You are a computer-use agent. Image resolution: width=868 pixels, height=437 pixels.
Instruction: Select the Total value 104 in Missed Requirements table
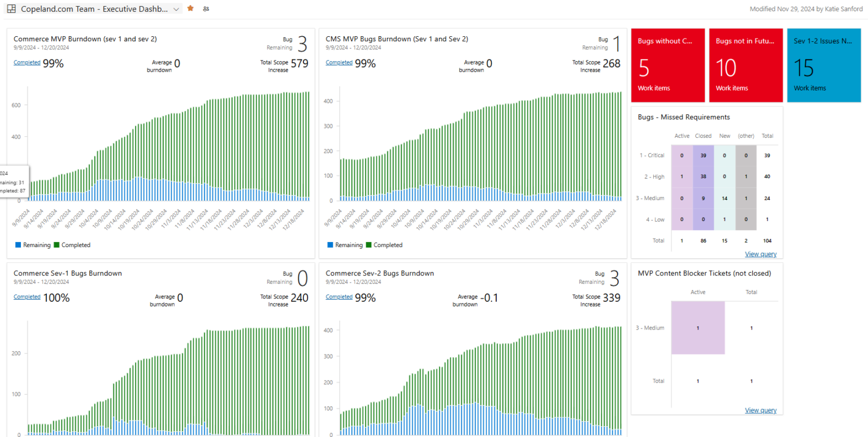[x=767, y=240]
